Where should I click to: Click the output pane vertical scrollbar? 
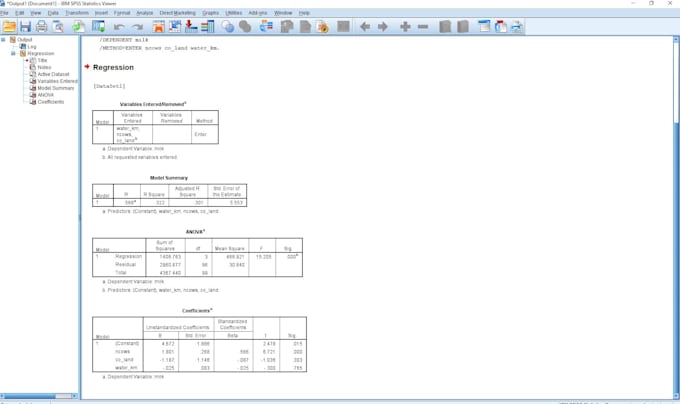[x=676, y=217]
